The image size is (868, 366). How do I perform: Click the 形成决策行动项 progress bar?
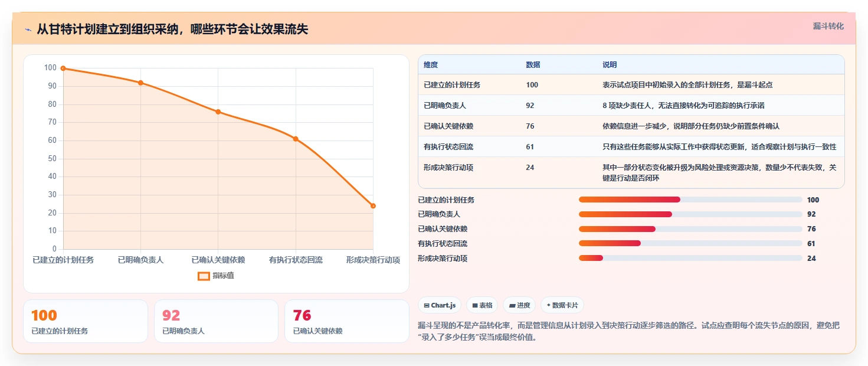(x=690, y=259)
